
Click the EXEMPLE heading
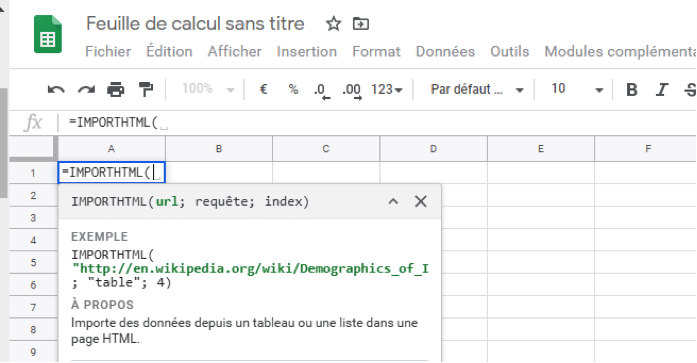point(100,236)
